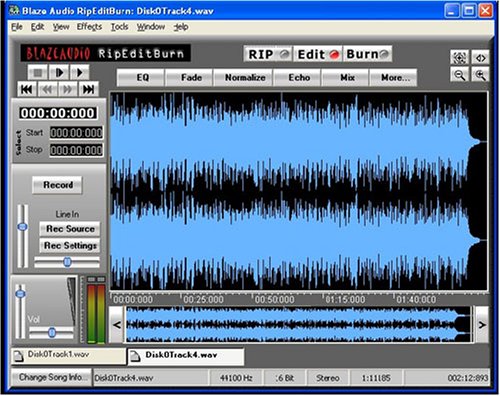
Task: Click the 44100 Hz status entry
Action: tap(236, 378)
